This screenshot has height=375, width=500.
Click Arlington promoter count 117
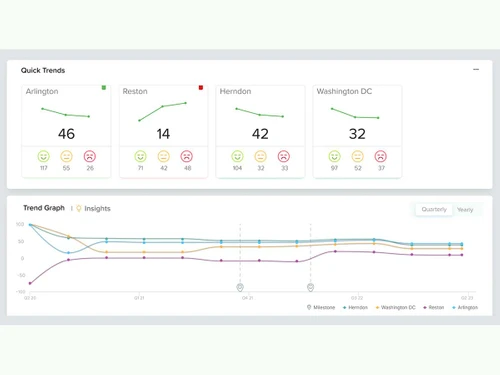pyautogui.click(x=44, y=168)
